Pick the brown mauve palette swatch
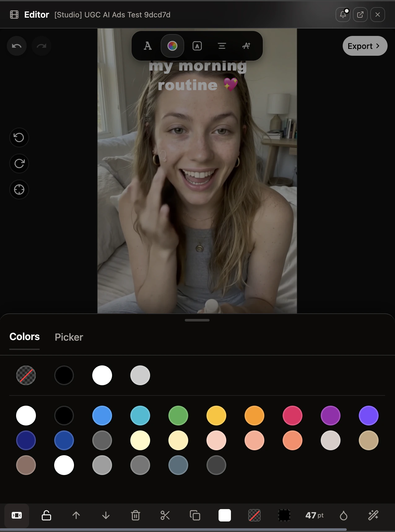 [x=26, y=465]
